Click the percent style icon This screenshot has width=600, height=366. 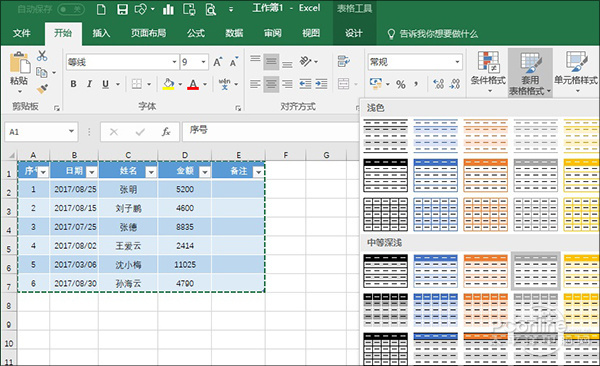pos(401,84)
